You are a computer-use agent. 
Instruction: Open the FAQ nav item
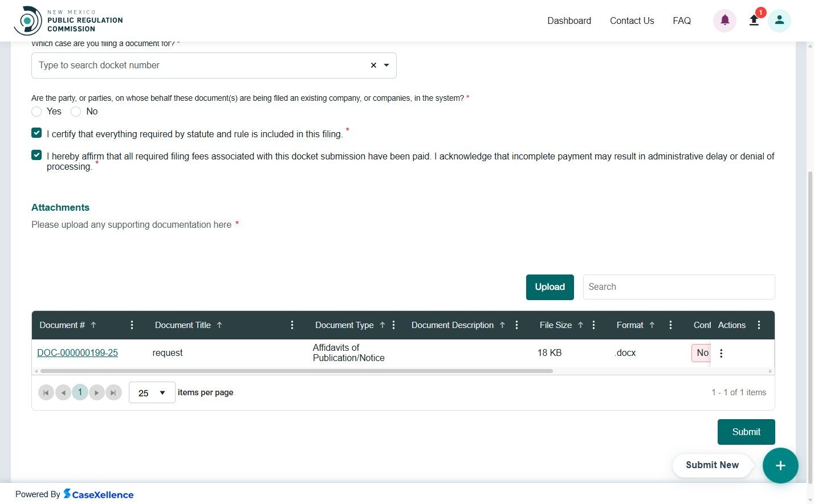click(682, 21)
